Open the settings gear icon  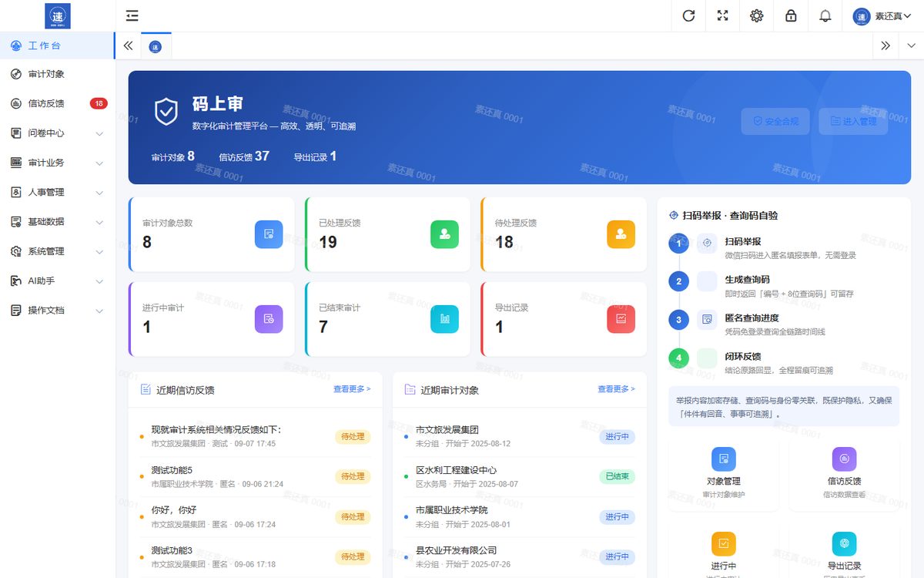tap(757, 15)
